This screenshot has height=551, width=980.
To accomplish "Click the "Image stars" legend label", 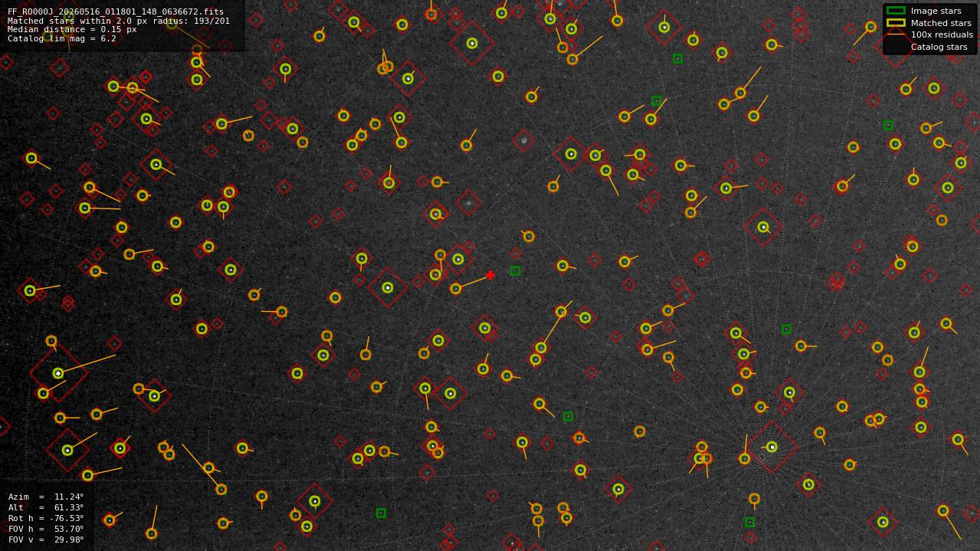I will (936, 11).
